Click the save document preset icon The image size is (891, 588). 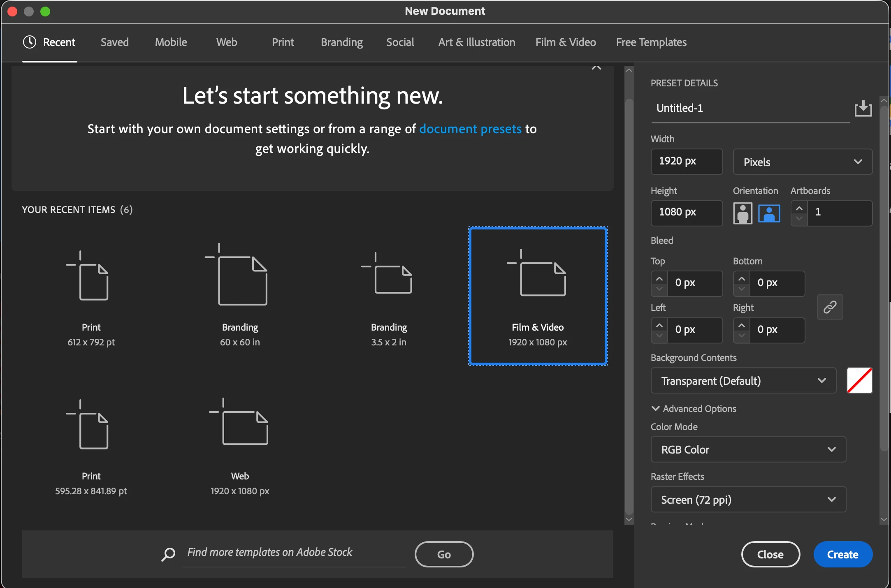click(x=863, y=109)
